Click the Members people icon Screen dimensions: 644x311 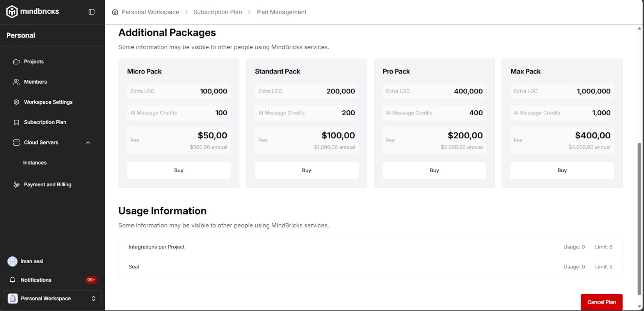16,82
